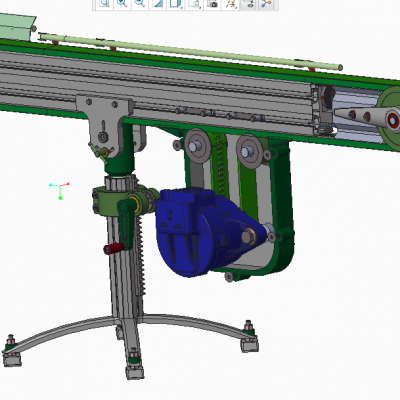Click the Refit zoom icon
400x400 pixels.
[104, 3]
